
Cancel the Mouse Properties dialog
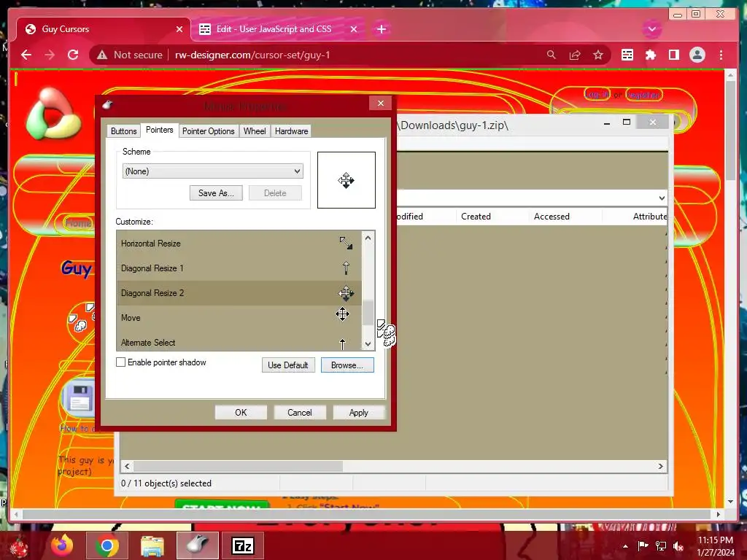pos(300,413)
